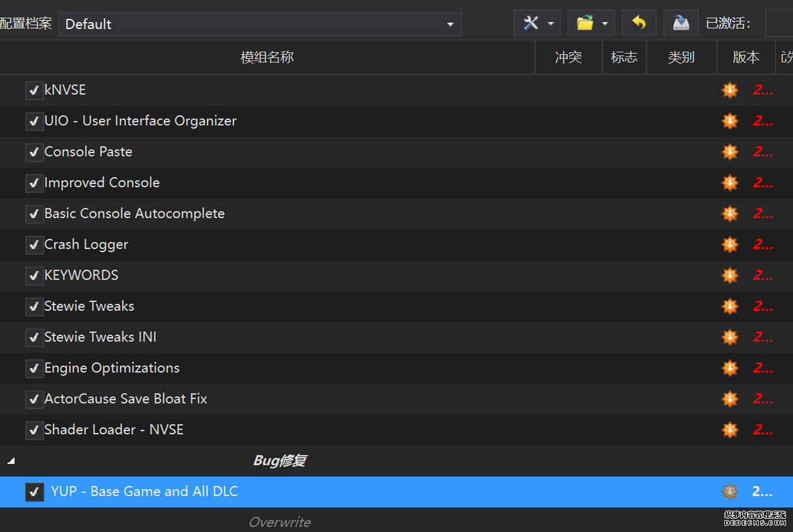Disable the Improved Console mod
793x532 pixels.
34,183
